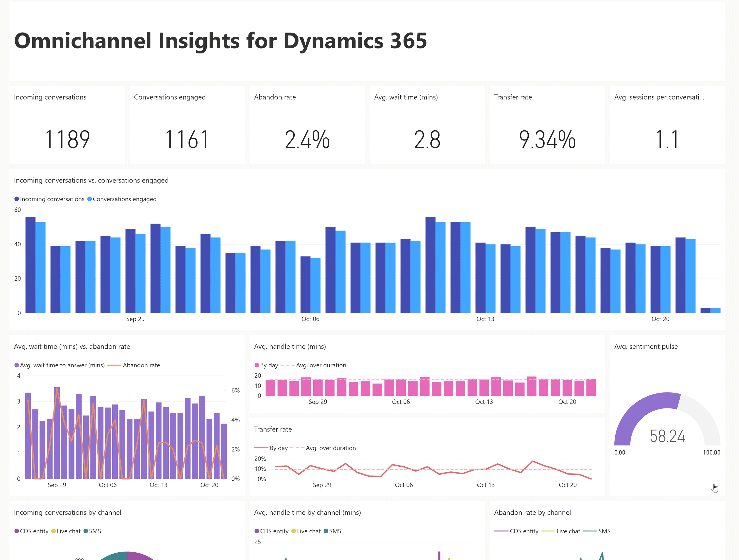The image size is (739, 560).
Task: Click the Avg. sentiment pulse title
Action: 646,346
